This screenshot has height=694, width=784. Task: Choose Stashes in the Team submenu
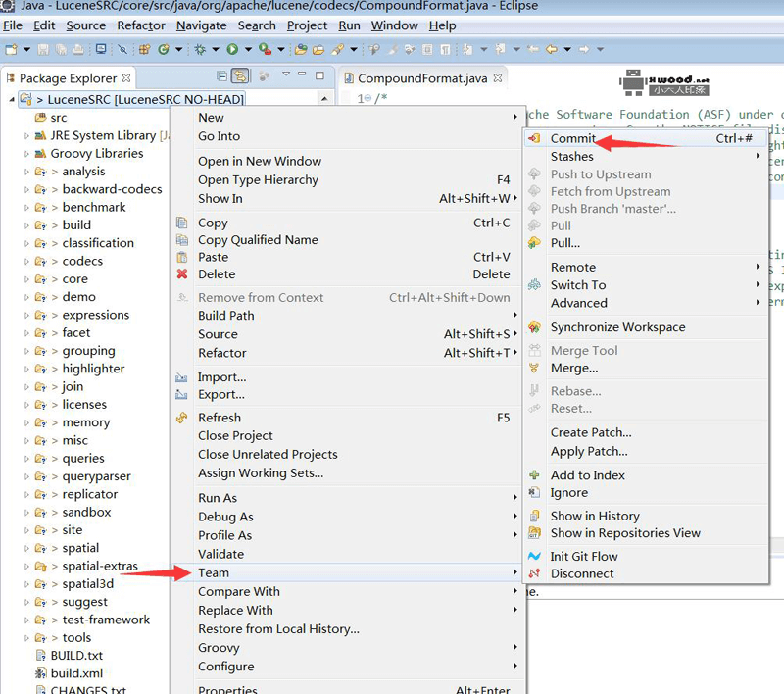coord(645,157)
